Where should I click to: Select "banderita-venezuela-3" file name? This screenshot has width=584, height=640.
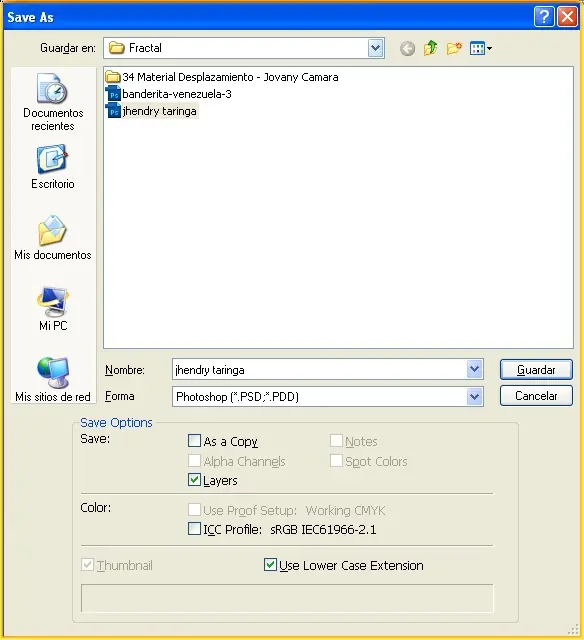177,94
